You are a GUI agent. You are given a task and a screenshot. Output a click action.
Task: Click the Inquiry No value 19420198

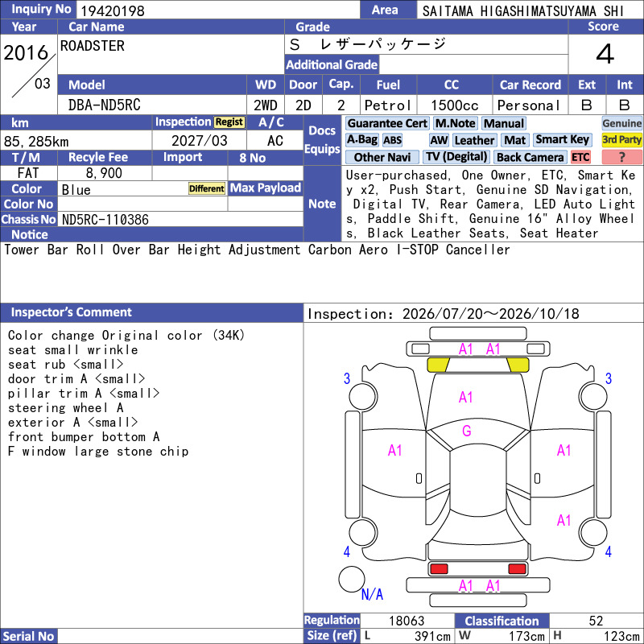pos(113,10)
